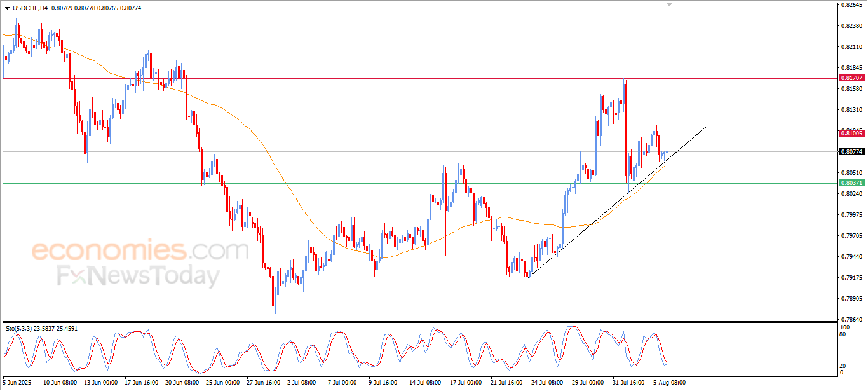Click the 0.79705 price axis value

[x=851, y=235]
